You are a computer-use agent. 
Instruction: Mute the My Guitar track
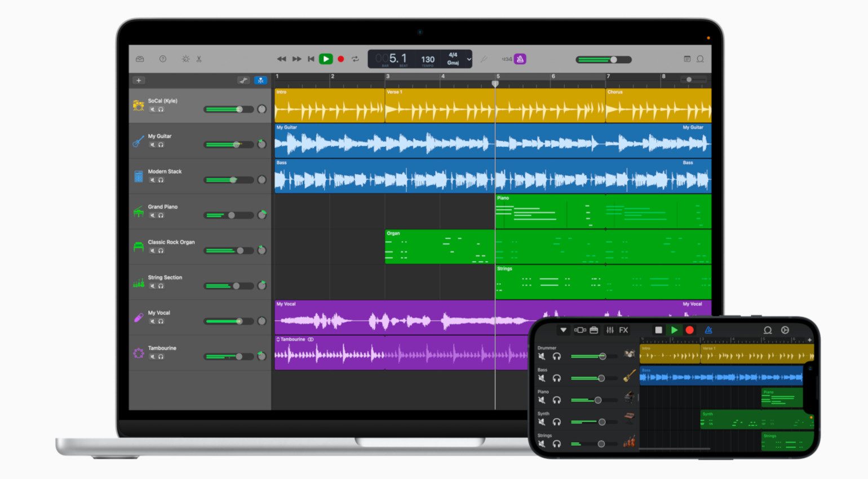click(152, 145)
